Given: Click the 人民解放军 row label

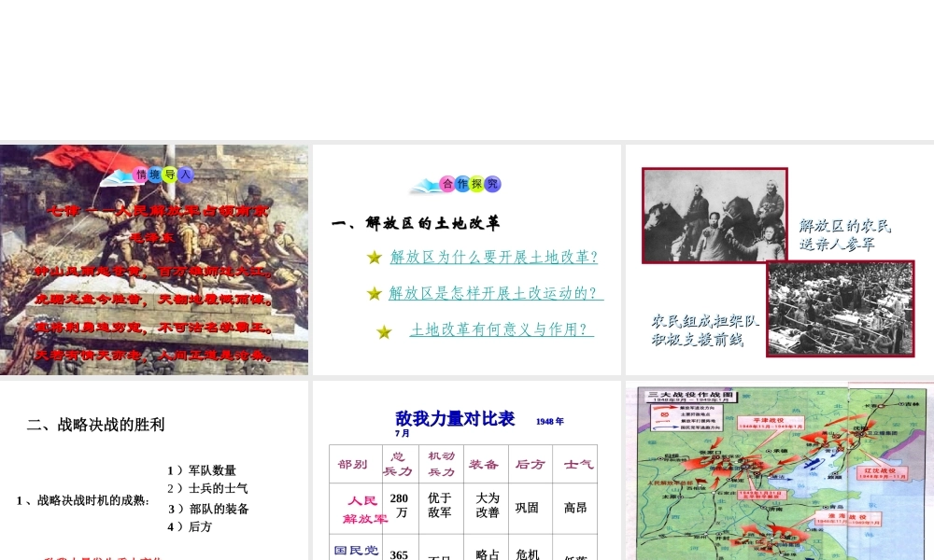Looking at the screenshot, I should 364,510.
